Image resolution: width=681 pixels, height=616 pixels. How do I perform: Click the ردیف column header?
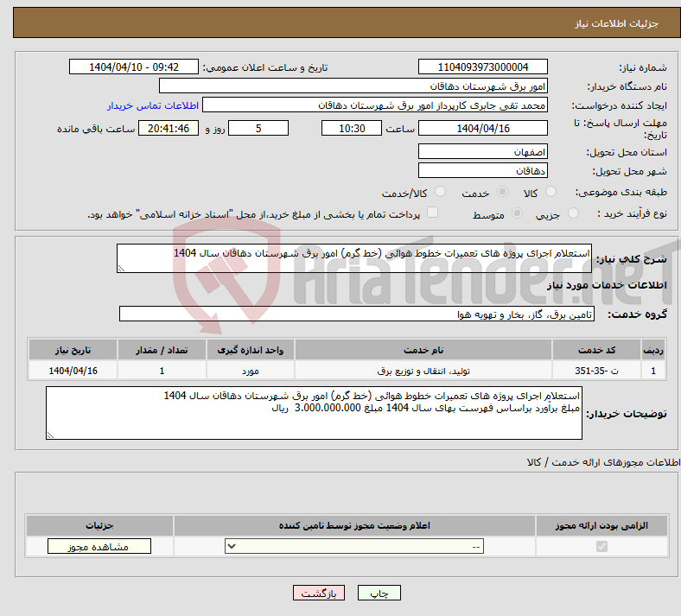(x=653, y=350)
